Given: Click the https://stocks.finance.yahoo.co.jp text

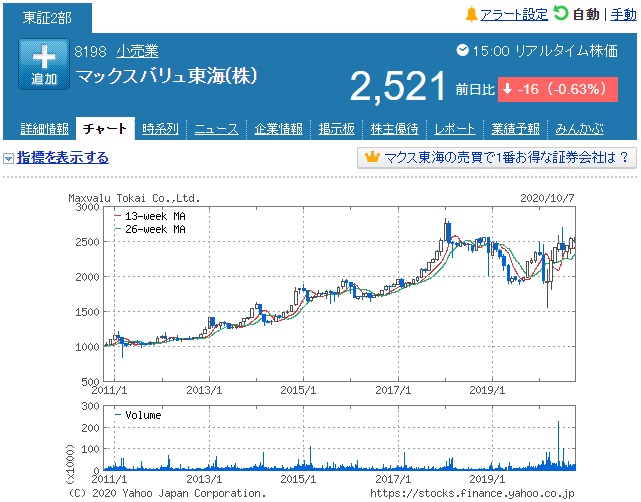Looking at the screenshot, I should point(472,493).
